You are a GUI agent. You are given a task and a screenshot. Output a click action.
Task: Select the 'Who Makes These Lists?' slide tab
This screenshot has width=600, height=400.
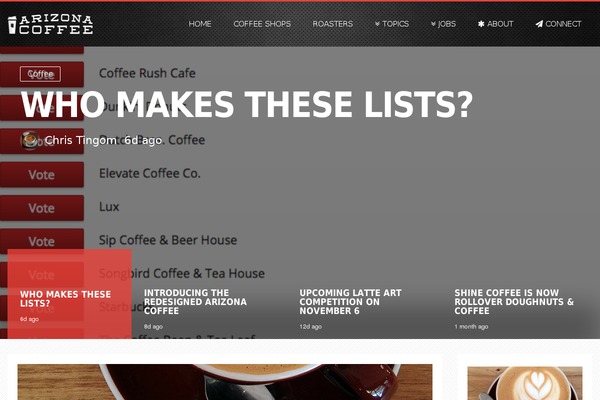(70, 294)
